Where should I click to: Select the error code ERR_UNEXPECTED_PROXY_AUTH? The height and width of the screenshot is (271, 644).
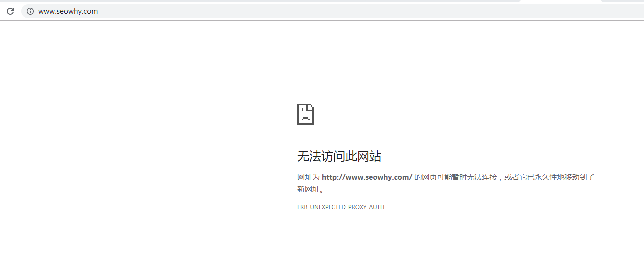[341, 207]
